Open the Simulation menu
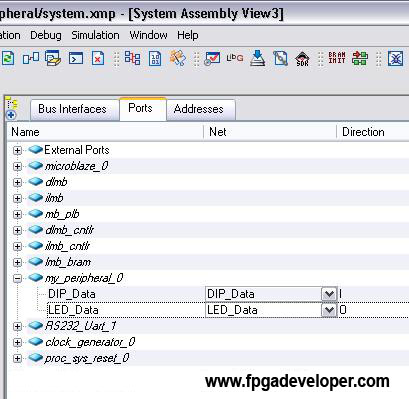The width and height of the screenshot is (409, 399). point(95,35)
